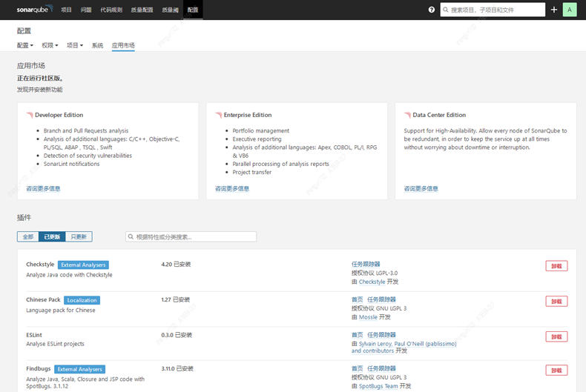The image size is (586, 392).
Task: Open the 问题 top navigation item
Action: 86,10
